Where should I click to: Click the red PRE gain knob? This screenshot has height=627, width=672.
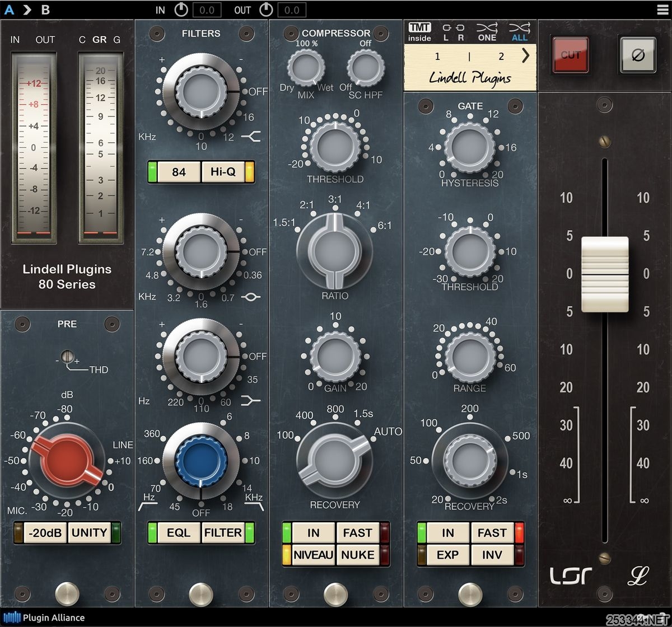(67, 461)
